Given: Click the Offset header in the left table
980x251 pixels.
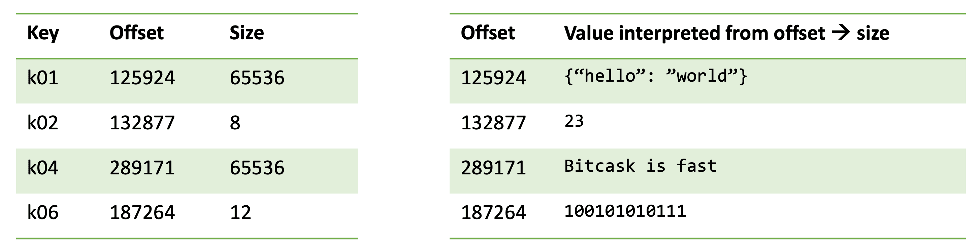Looking at the screenshot, I should pyautogui.click(x=137, y=33).
